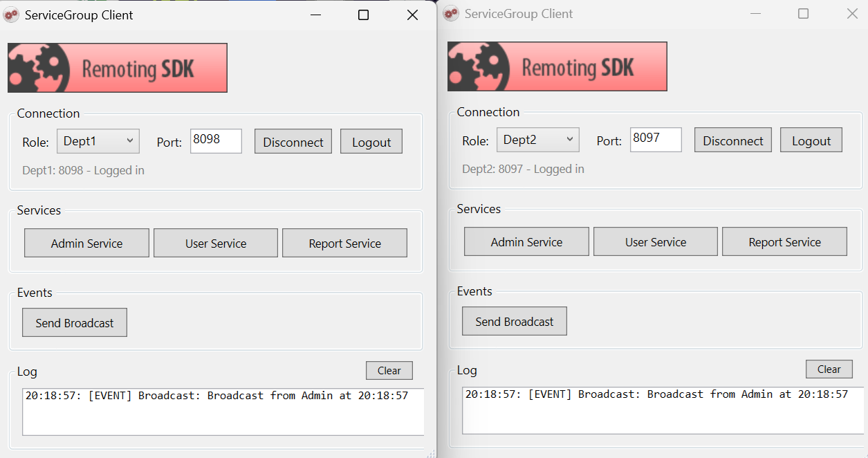Viewport: 868px width, 458px height.
Task: Click the Remoting SDK logo in Dept1 window
Action: point(118,68)
